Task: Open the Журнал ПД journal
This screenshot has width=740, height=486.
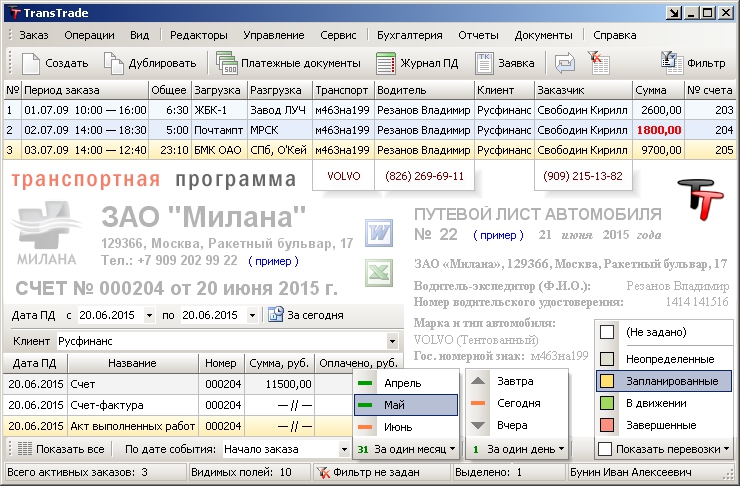Action: [386, 63]
